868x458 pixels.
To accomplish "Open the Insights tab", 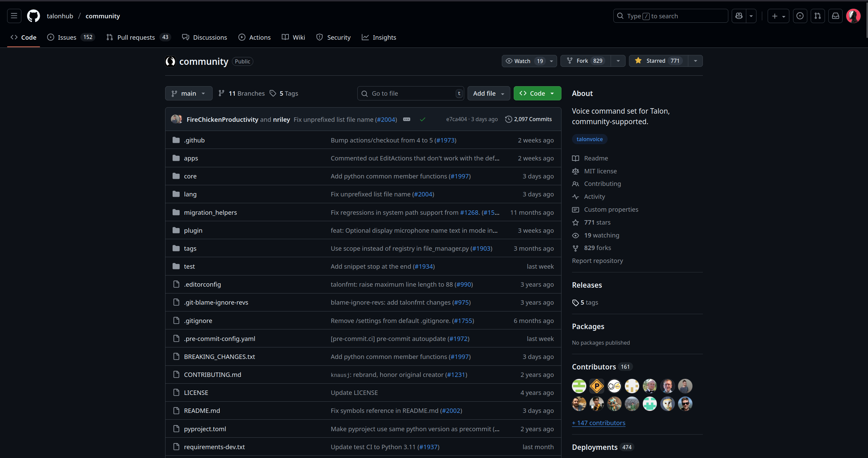I will click(379, 37).
